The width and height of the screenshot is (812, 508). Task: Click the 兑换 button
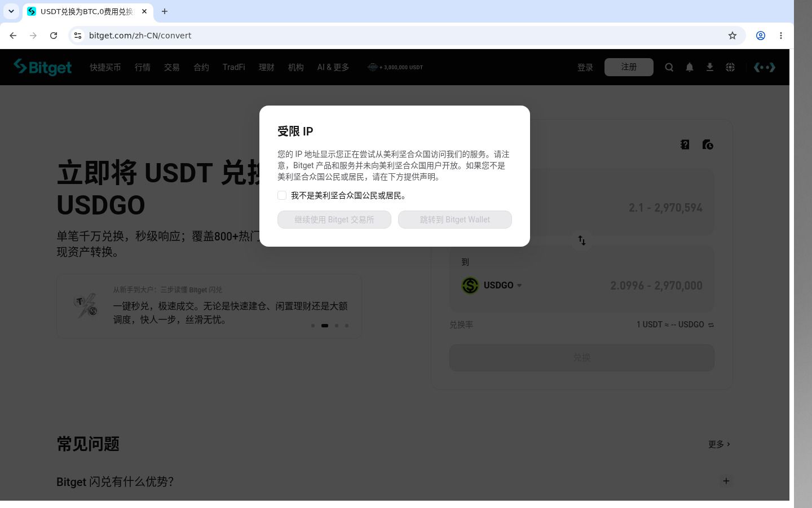click(582, 358)
